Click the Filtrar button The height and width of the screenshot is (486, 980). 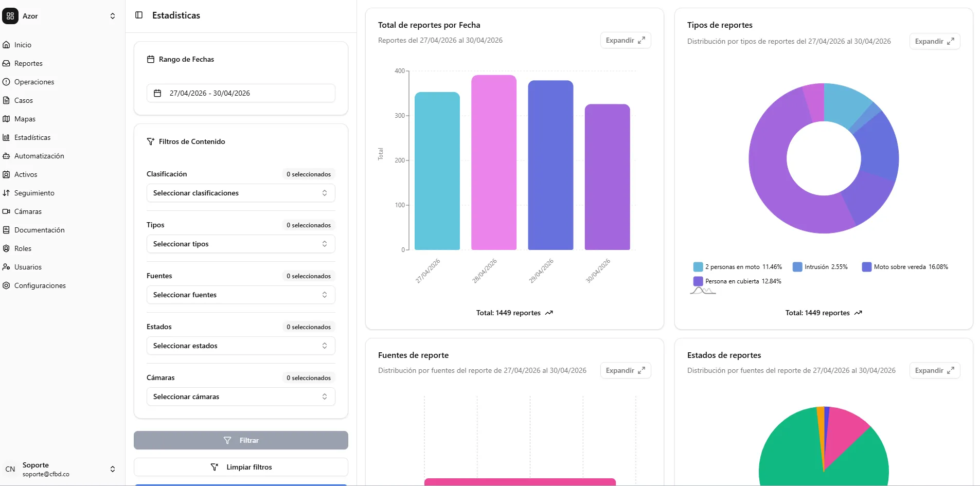[x=241, y=440]
